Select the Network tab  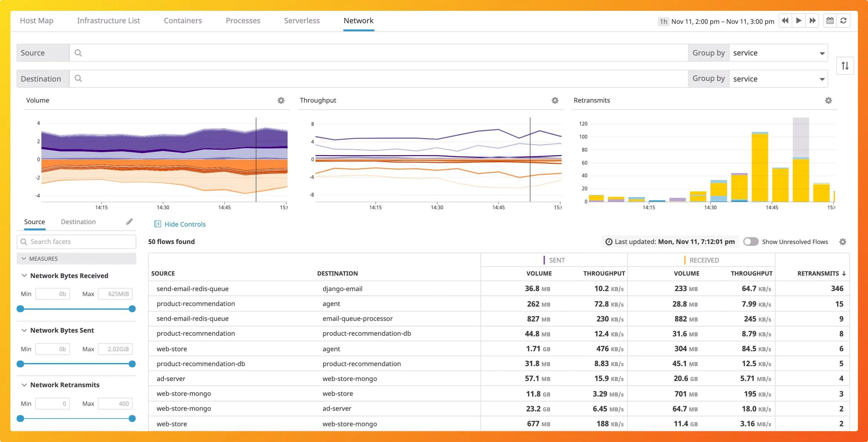(359, 21)
